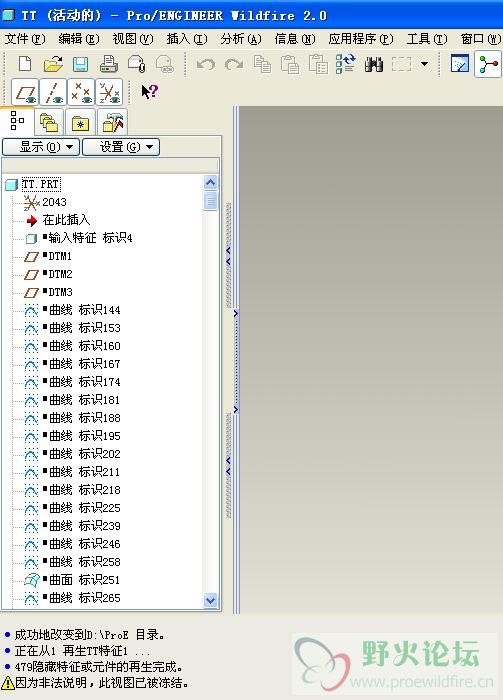Select TT.PRT root in model tree

click(x=41, y=184)
